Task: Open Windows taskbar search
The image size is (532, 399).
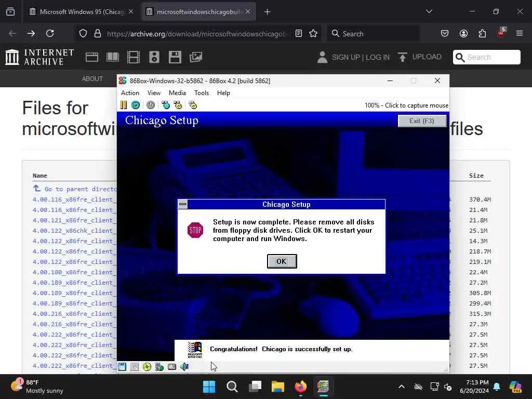Action: (x=232, y=387)
